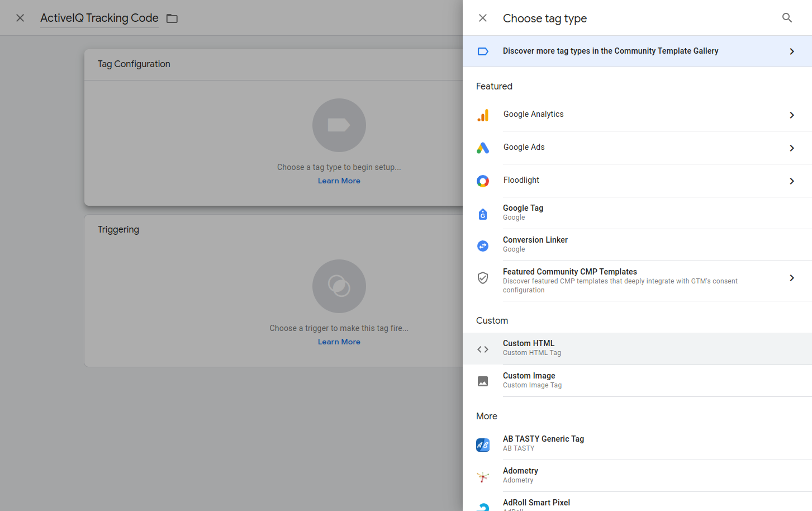Click the Google Ads logo icon

click(483, 148)
